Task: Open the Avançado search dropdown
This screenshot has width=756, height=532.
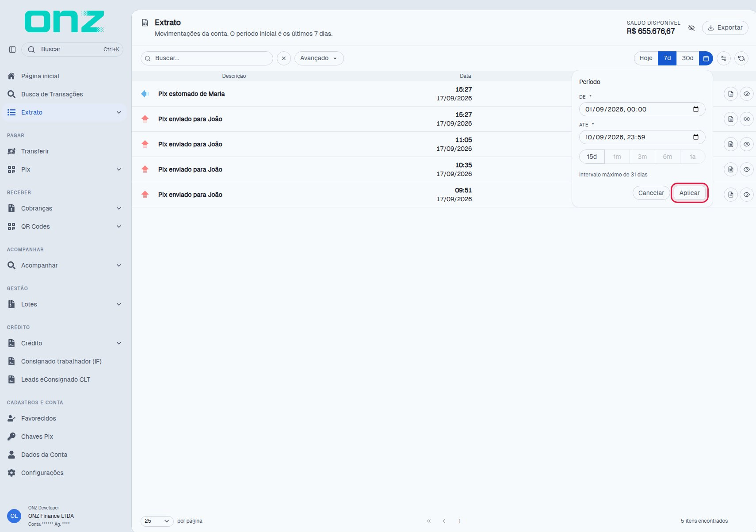Action: (319, 58)
